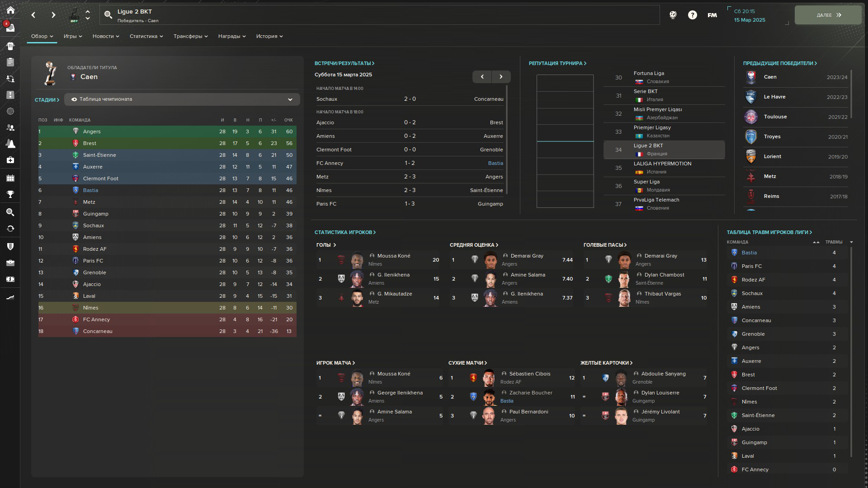Sort injuries table by Команда column
The width and height of the screenshot is (868, 488).
737,242
